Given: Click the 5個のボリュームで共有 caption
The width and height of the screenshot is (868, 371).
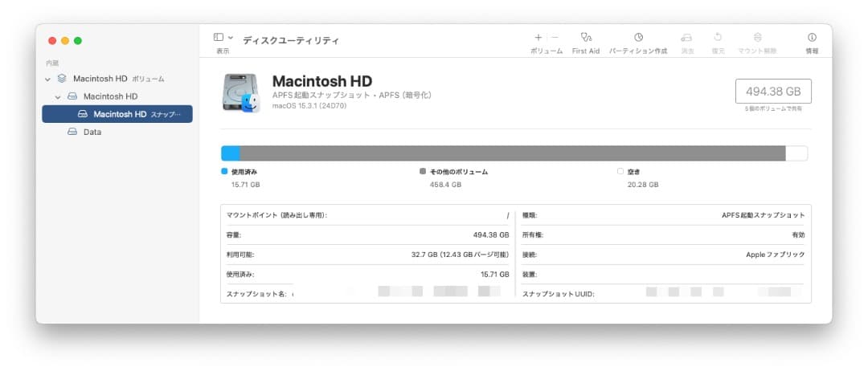Looking at the screenshot, I should pyautogui.click(x=773, y=109).
